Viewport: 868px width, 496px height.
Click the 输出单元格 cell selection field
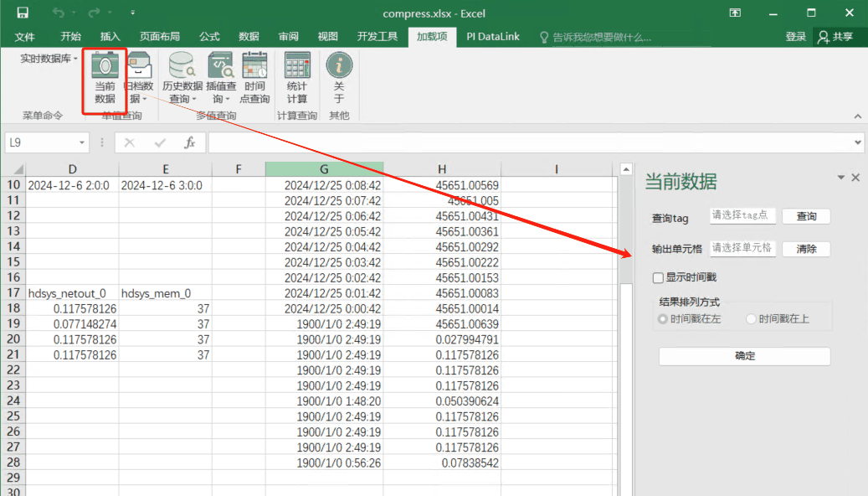(742, 248)
